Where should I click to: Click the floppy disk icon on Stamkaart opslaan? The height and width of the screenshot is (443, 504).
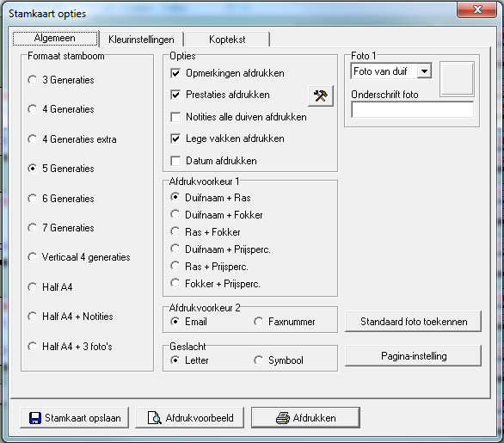pyautogui.click(x=35, y=418)
